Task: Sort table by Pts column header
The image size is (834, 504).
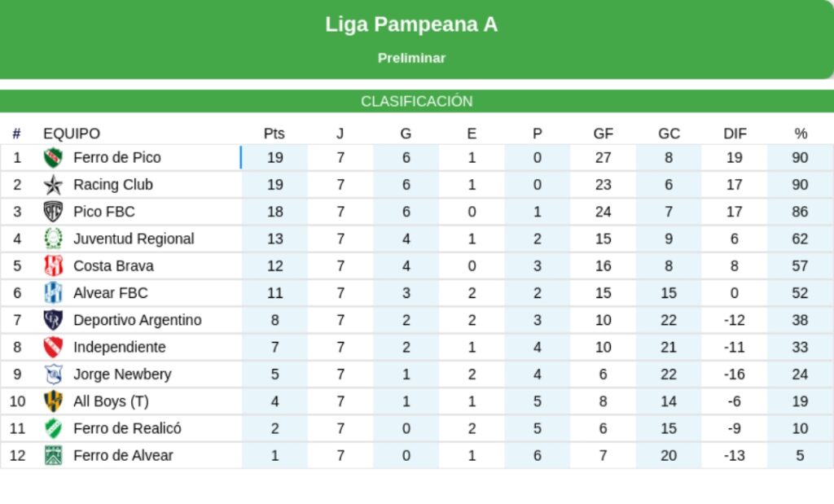Action: (x=274, y=134)
